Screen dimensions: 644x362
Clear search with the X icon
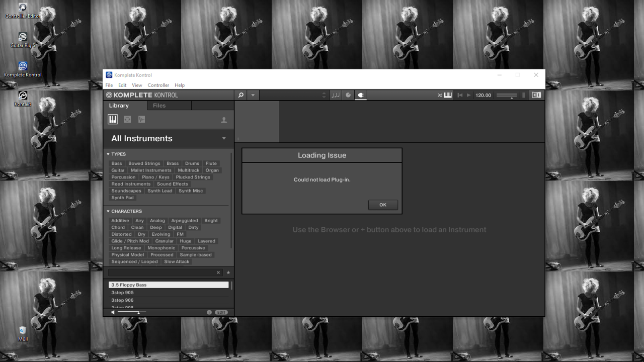point(218,273)
